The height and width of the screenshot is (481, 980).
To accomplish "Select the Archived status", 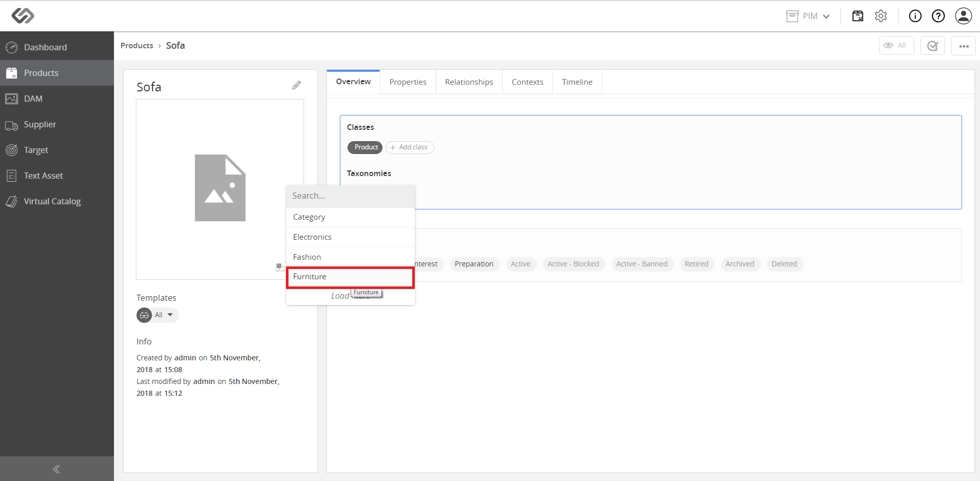I will pyautogui.click(x=740, y=264).
